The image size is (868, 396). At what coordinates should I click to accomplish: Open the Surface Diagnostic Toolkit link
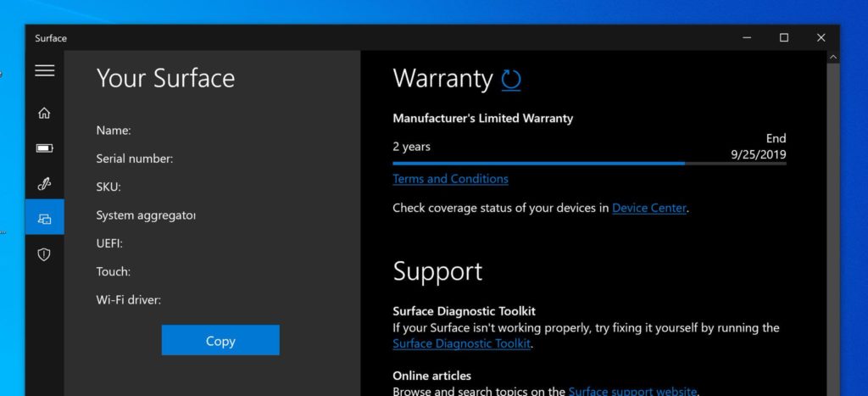462,343
